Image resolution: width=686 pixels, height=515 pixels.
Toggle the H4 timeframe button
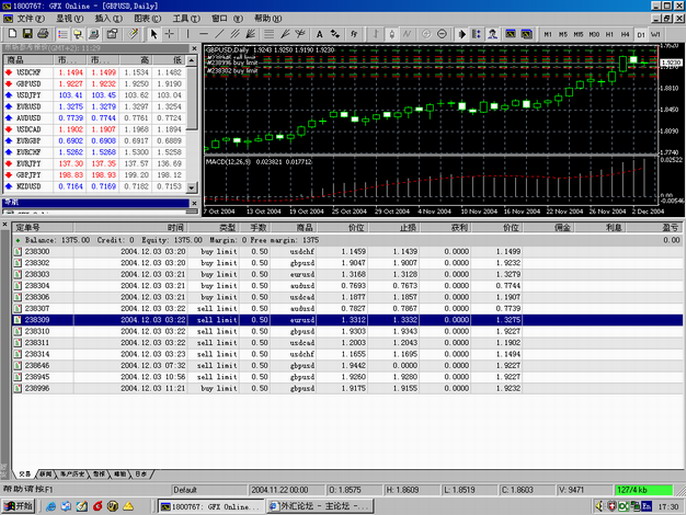pyautogui.click(x=624, y=34)
